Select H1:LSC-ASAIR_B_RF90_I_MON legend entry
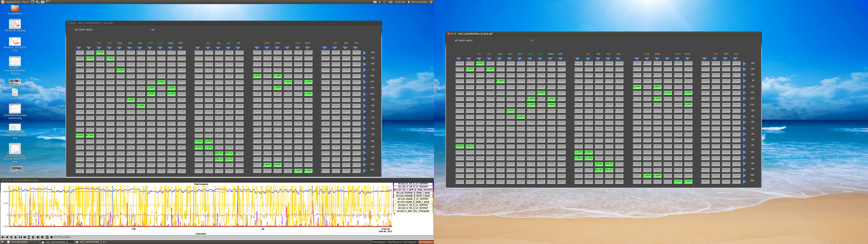 (413, 202)
